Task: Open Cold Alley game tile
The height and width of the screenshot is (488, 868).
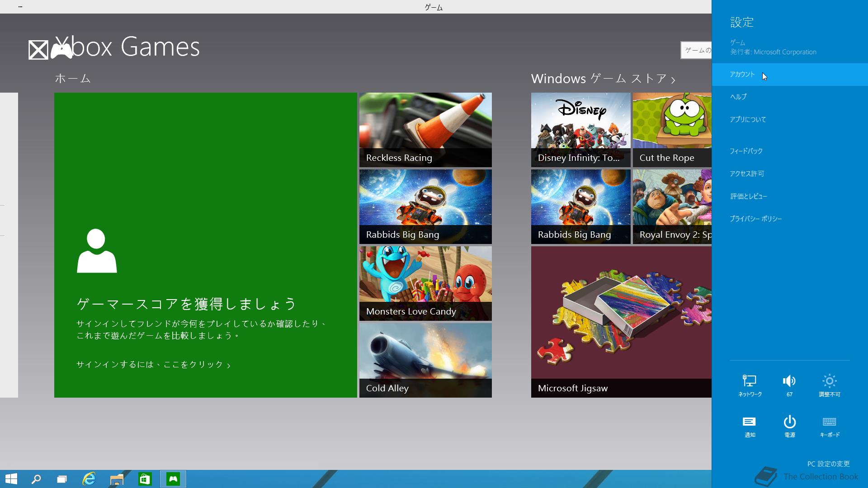Action: pyautogui.click(x=425, y=360)
